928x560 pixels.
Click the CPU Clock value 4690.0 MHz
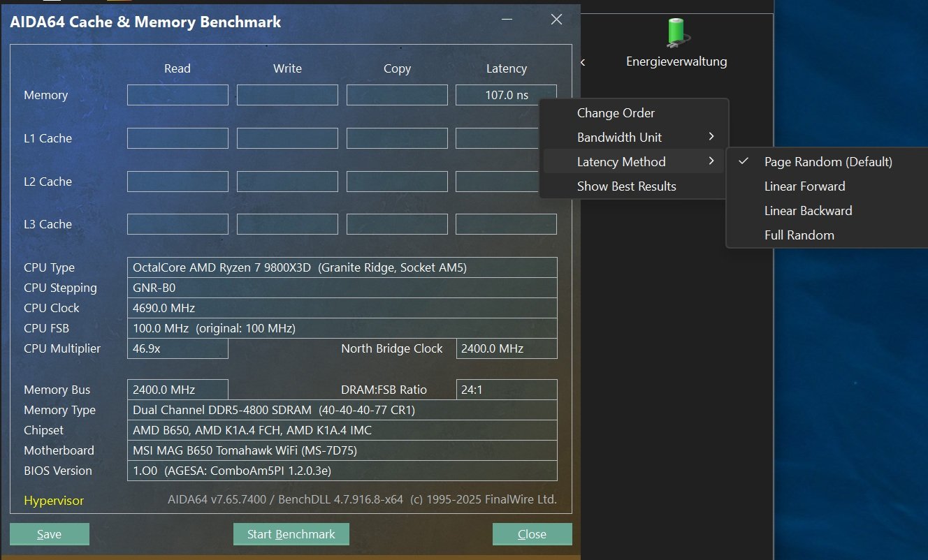click(x=342, y=308)
